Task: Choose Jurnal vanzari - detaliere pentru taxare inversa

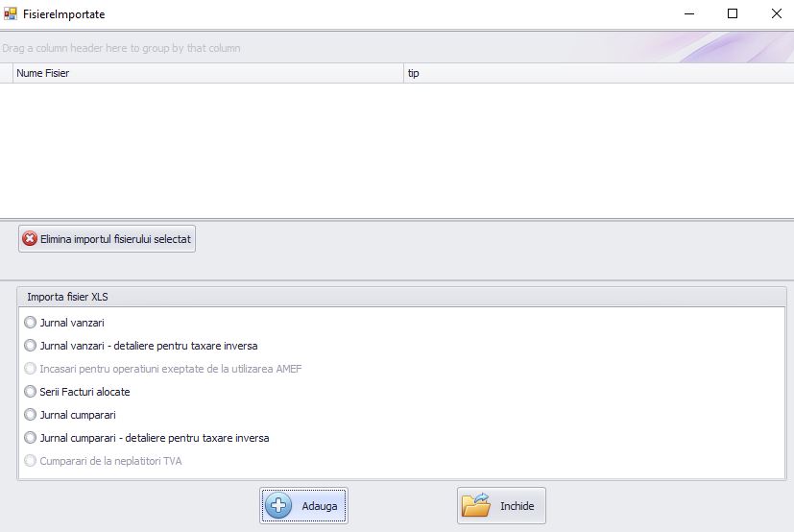Action: pos(31,346)
